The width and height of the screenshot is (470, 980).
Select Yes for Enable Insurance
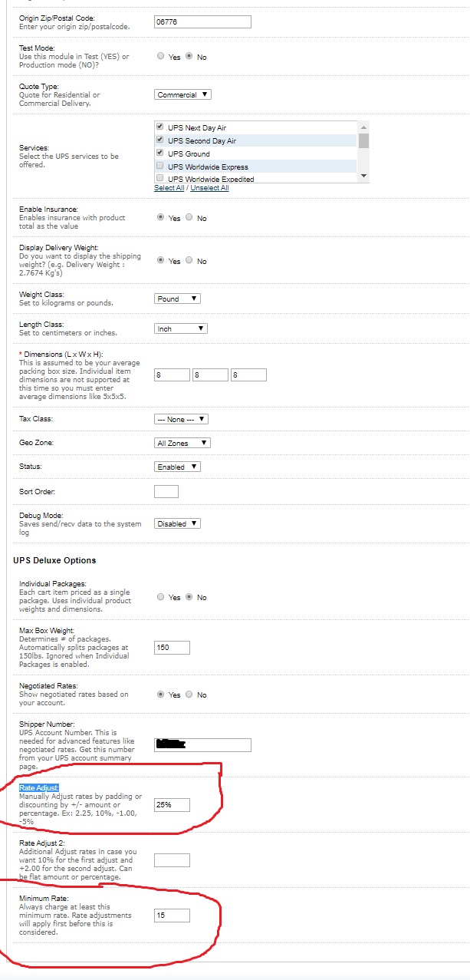pyautogui.click(x=160, y=217)
